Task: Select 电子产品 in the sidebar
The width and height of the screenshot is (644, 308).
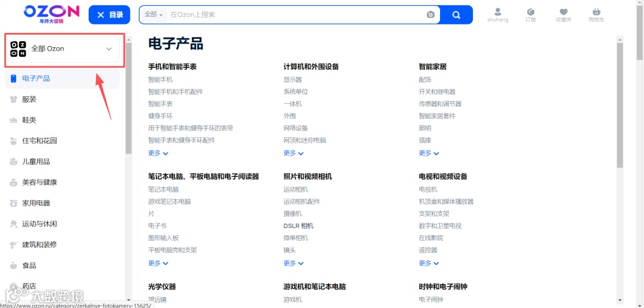Action: (x=63, y=79)
